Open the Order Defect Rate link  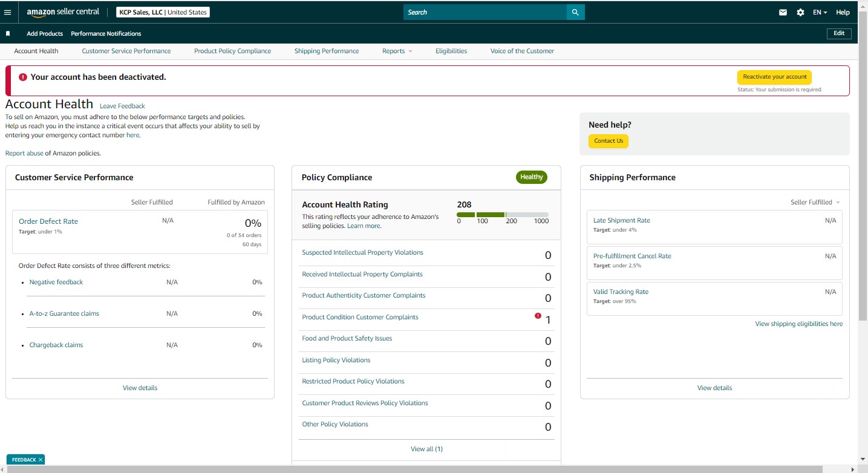coord(48,221)
